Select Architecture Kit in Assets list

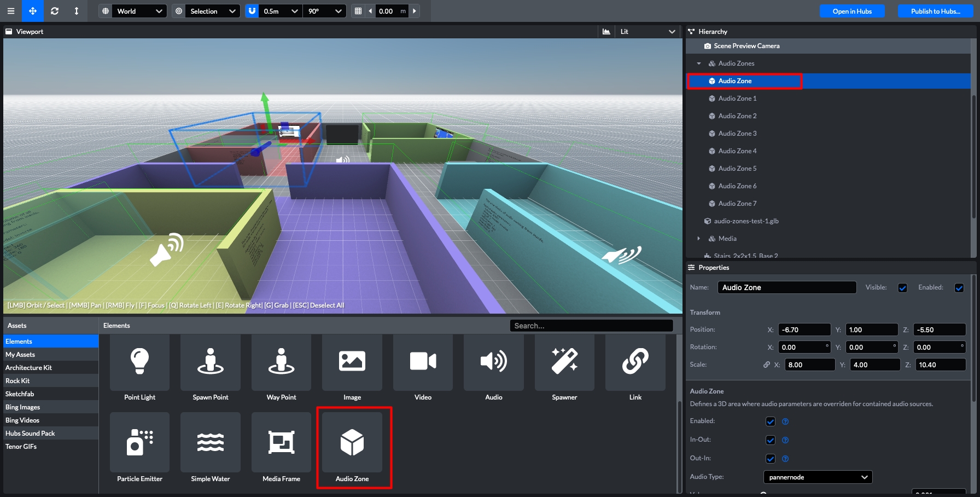point(28,368)
